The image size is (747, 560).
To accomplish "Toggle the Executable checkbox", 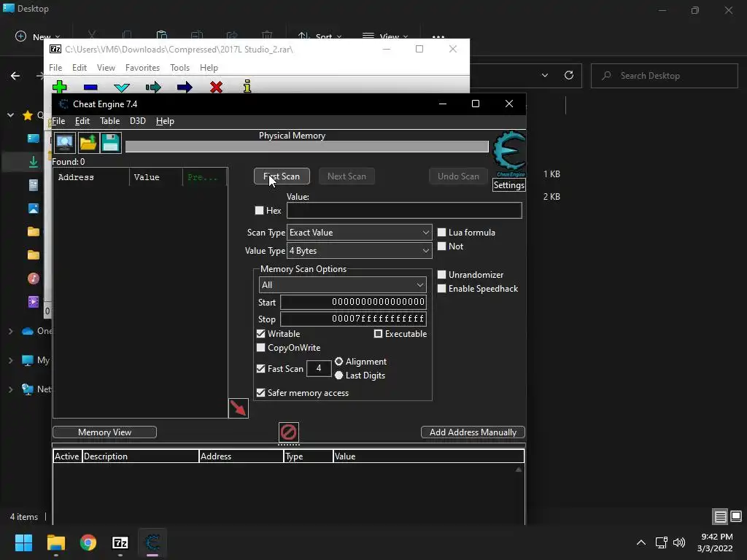I will (379, 334).
